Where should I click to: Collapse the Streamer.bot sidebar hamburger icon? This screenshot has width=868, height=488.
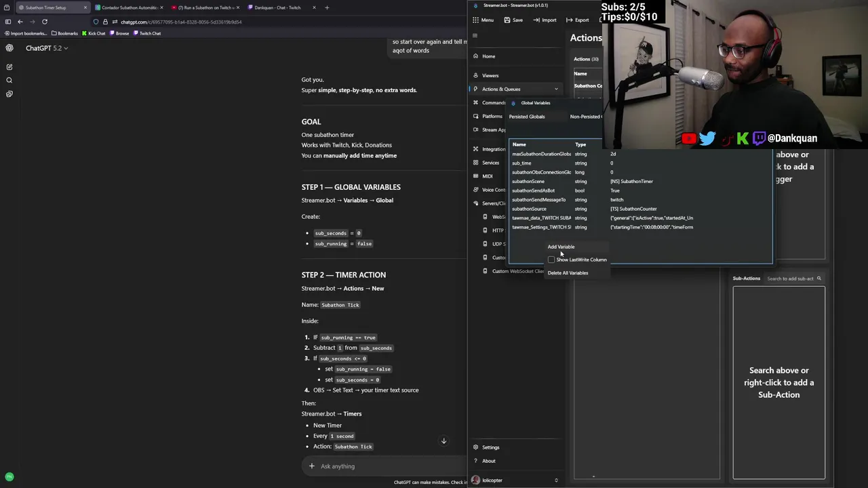[475, 36]
